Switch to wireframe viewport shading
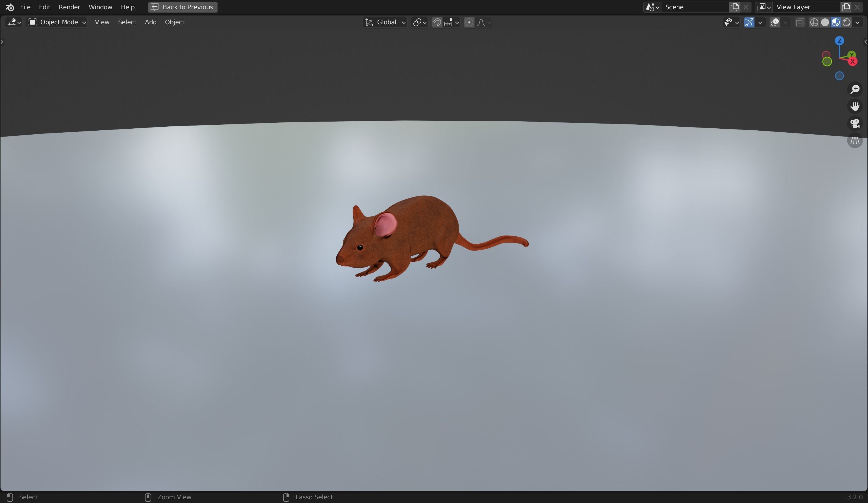Viewport: 868px width, 503px height. [814, 22]
